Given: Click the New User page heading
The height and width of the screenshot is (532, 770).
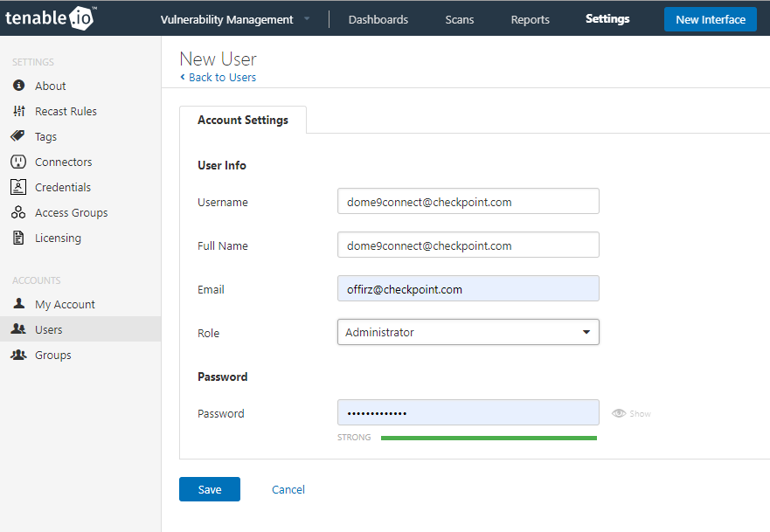Looking at the screenshot, I should coord(218,59).
